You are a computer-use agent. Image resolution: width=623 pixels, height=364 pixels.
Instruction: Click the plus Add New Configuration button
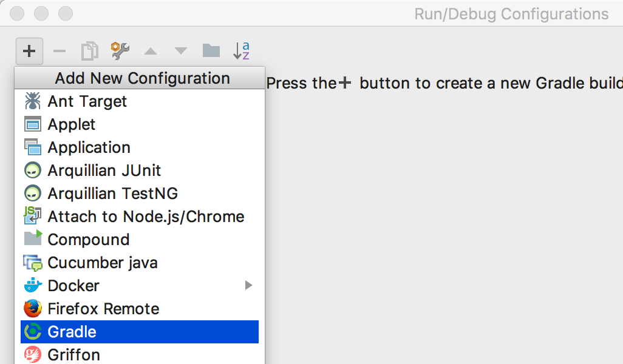[29, 51]
